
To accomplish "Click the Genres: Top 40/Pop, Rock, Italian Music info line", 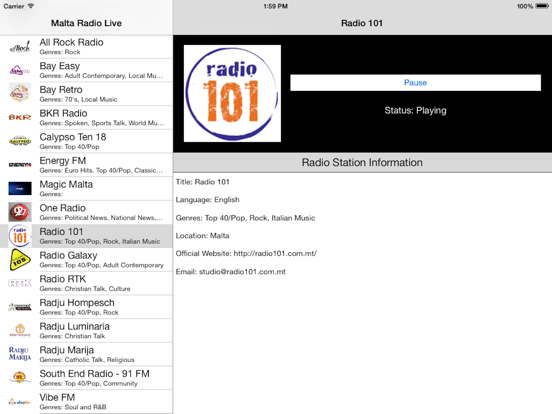I will click(x=245, y=218).
